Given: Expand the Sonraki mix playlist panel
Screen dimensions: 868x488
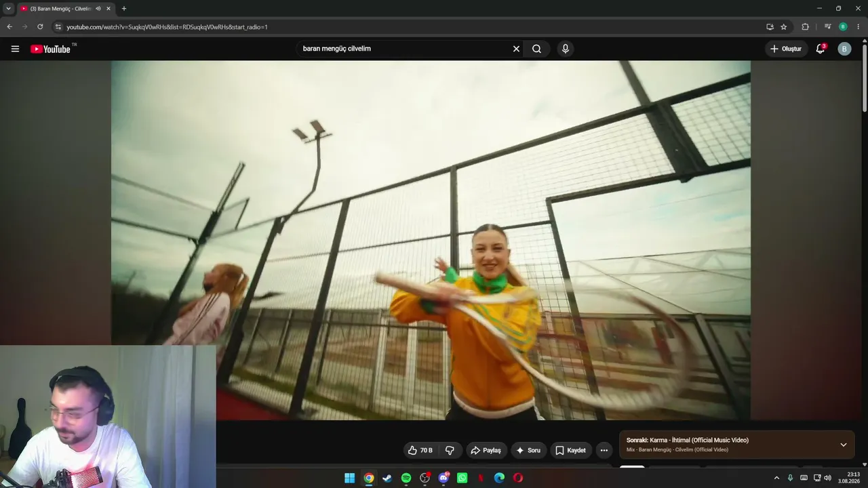Looking at the screenshot, I should point(844,445).
